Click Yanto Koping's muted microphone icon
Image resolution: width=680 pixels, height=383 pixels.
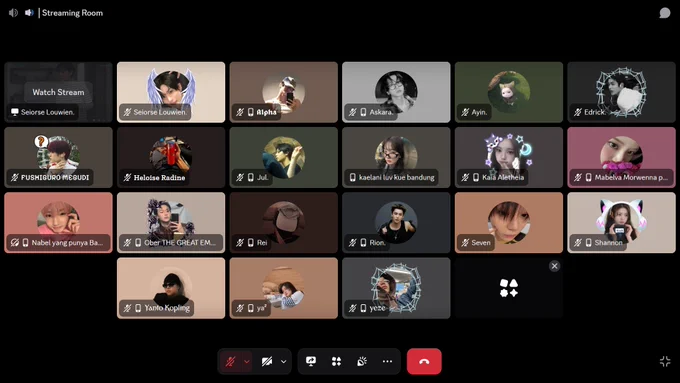[127, 308]
